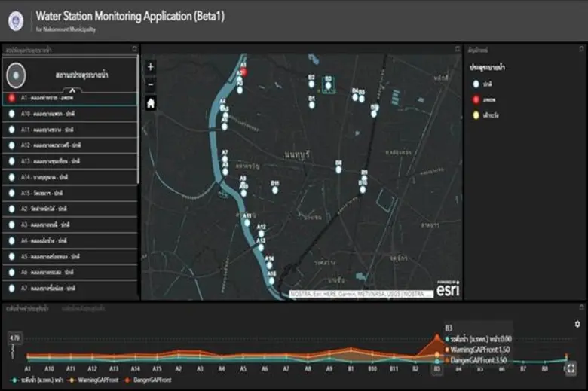Switch to the second chart tab
The width and height of the screenshot is (588, 391).
[83, 309]
